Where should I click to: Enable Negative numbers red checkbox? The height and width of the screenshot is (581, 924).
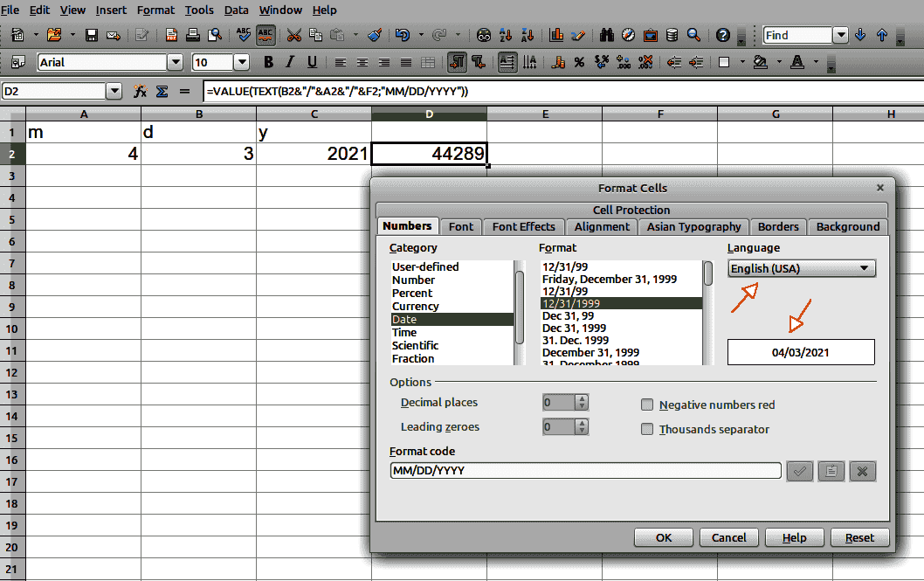[647, 405]
